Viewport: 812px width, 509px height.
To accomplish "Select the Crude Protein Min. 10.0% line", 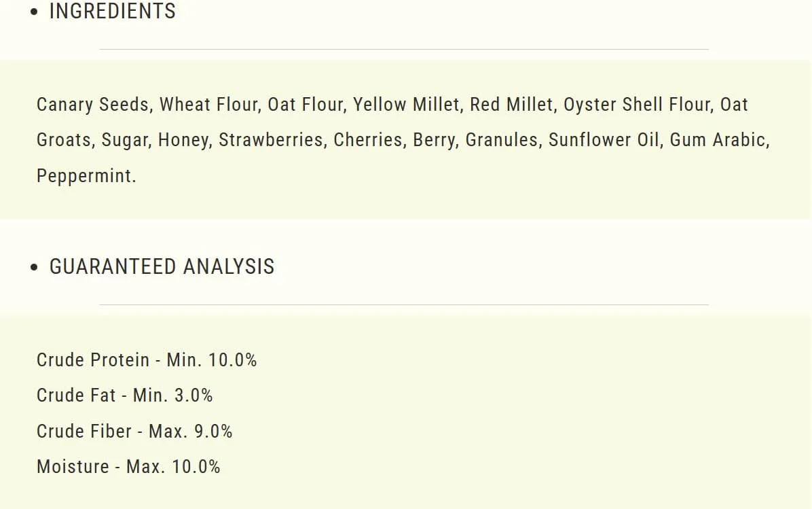I will click(147, 359).
